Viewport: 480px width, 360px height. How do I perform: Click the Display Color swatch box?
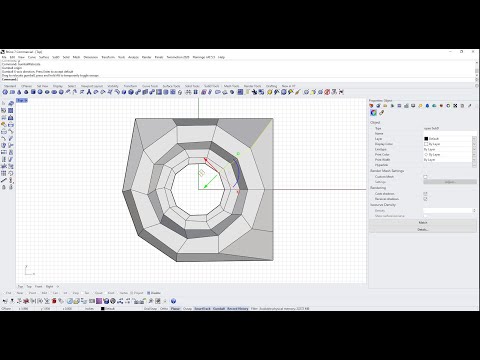[x=426, y=144]
